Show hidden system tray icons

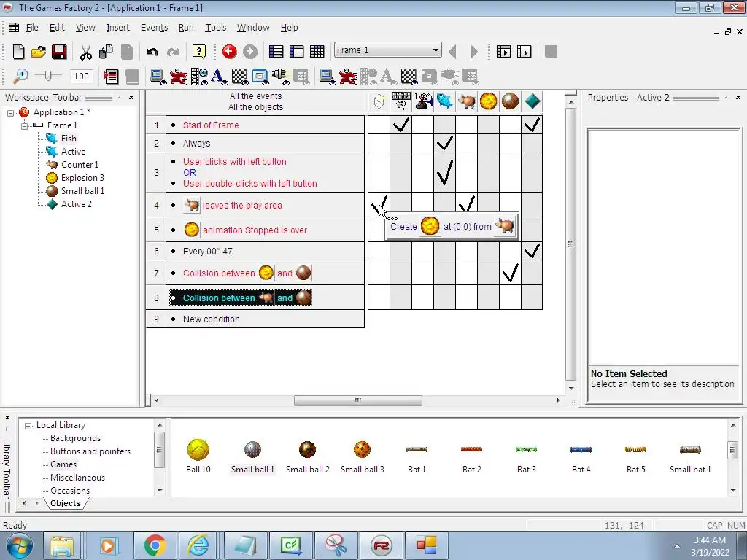pos(677,546)
